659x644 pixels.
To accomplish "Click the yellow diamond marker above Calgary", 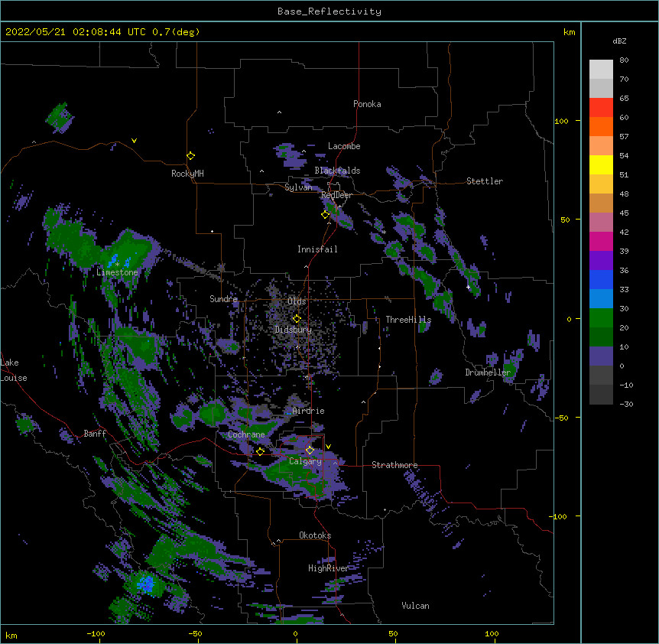I will pos(310,450).
